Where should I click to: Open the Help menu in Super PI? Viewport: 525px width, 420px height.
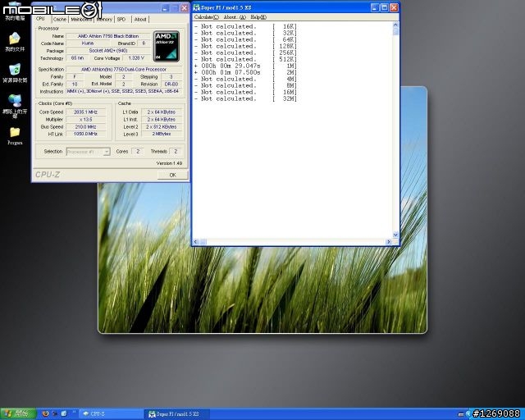pyautogui.click(x=258, y=17)
